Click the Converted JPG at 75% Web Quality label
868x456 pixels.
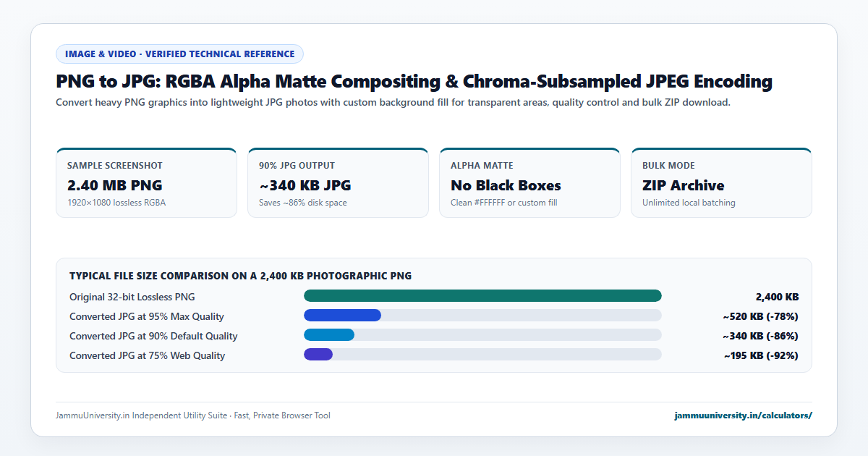[x=148, y=355]
